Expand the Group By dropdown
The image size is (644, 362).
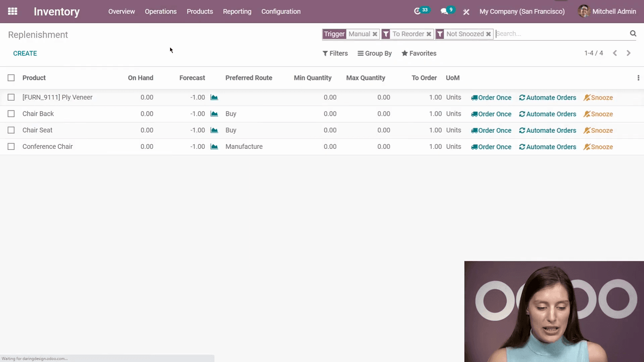[374, 53]
